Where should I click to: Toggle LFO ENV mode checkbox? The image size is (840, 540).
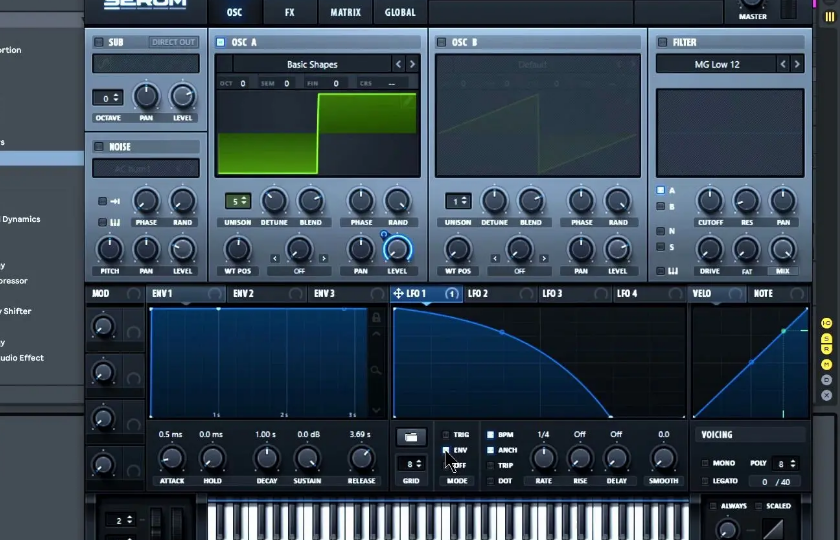pos(446,450)
